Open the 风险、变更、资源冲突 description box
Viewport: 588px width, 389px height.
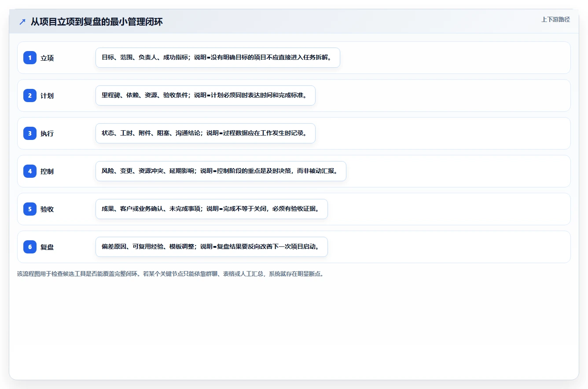click(221, 171)
